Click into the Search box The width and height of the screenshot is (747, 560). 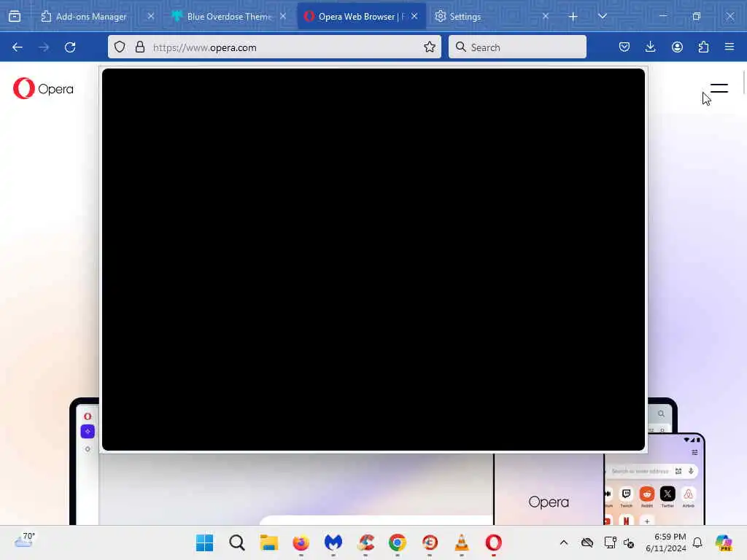click(517, 47)
